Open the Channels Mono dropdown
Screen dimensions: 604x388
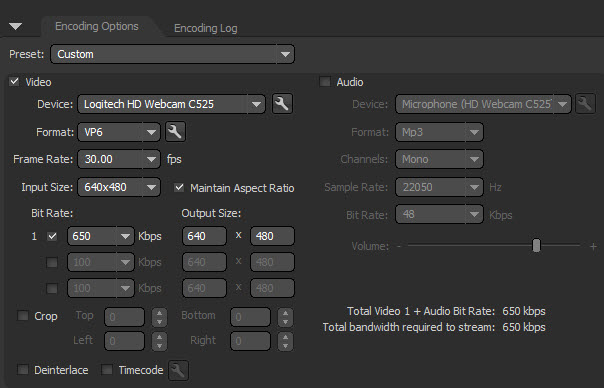point(439,159)
